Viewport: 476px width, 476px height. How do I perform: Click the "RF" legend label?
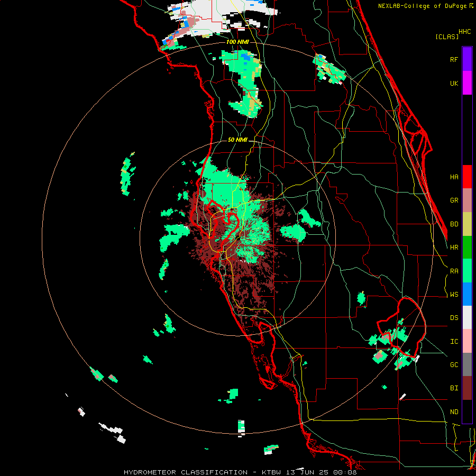(x=454, y=60)
